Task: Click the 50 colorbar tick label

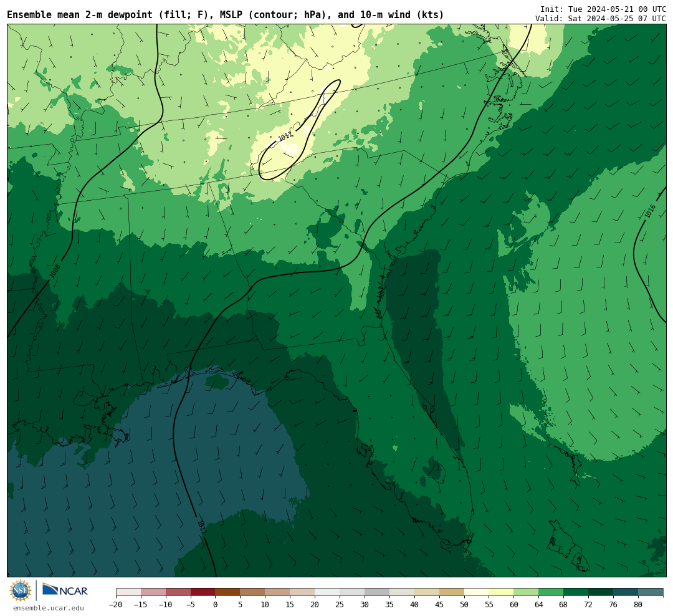Action: click(464, 605)
